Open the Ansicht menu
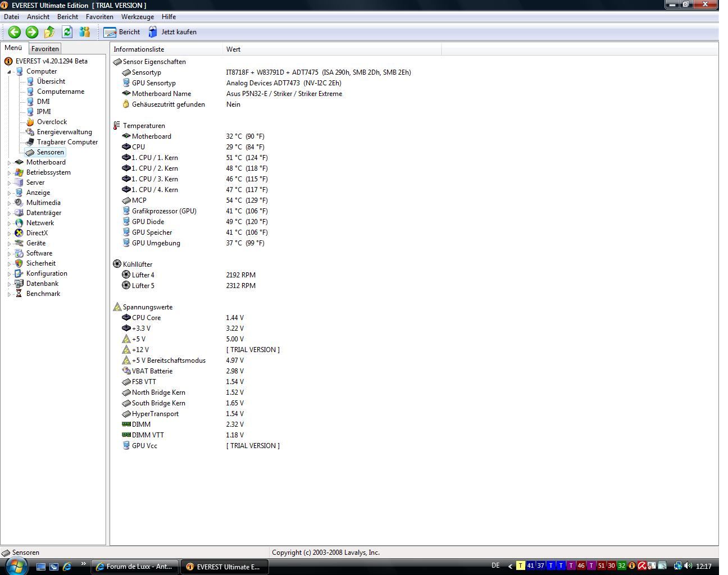728x575 pixels. click(x=38, y=17)
